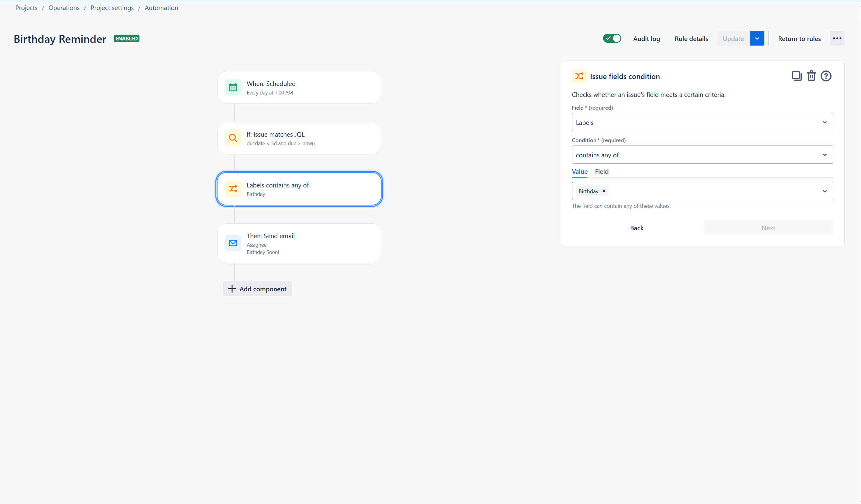Expand the Update button dropdown arrow
Viewport: 861px width, 504px height.
pyautogui.click(x=757, y=38)
